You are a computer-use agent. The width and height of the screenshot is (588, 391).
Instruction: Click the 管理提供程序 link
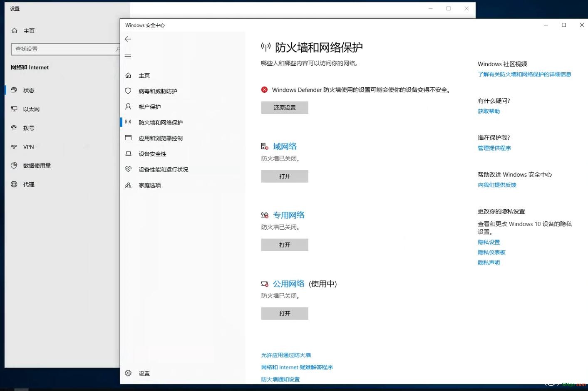click(x=494, y=148)
